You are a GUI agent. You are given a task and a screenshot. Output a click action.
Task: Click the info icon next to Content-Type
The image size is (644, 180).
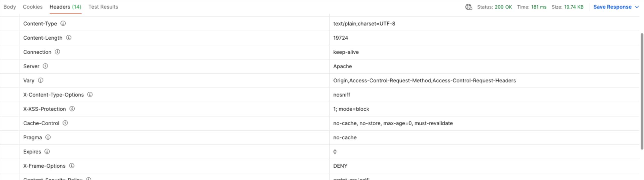(63, 23)
